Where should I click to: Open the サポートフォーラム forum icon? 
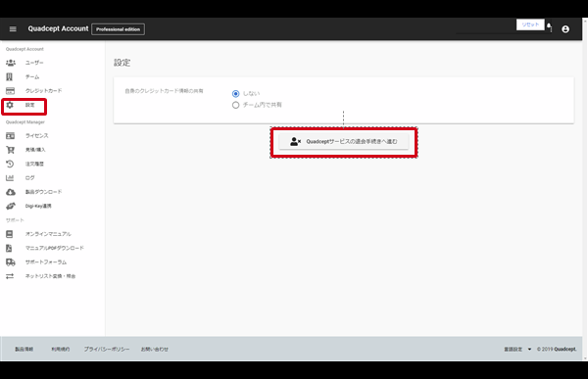(x=11, y=262)
